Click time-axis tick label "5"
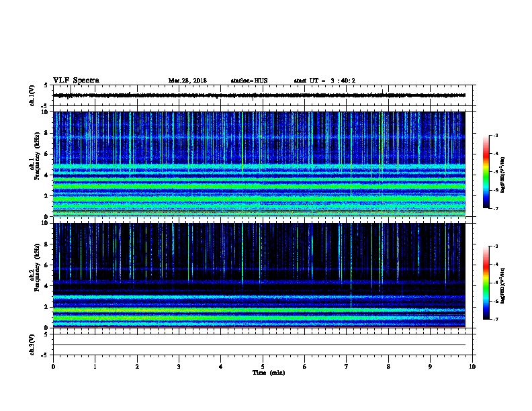532x411 pixels. [263, 367]
